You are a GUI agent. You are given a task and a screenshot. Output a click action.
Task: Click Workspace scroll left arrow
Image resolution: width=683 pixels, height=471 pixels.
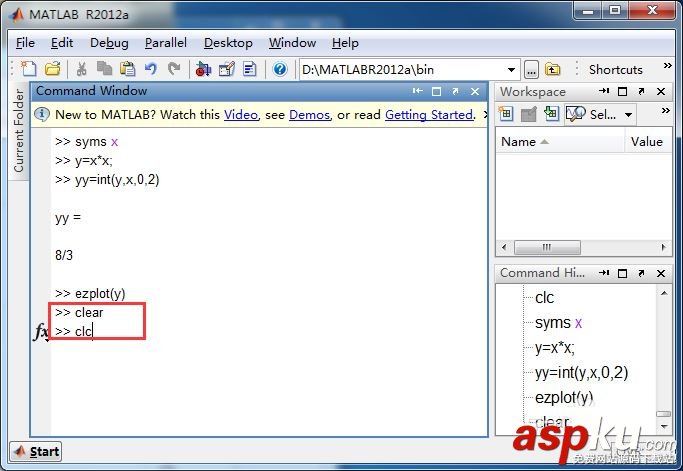tap(504, 247)
